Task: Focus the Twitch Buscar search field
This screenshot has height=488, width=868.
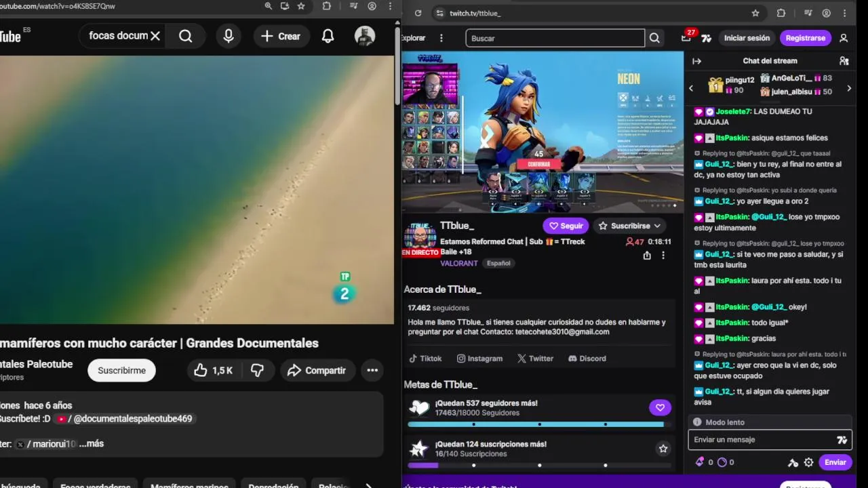Action: [555, 38]
